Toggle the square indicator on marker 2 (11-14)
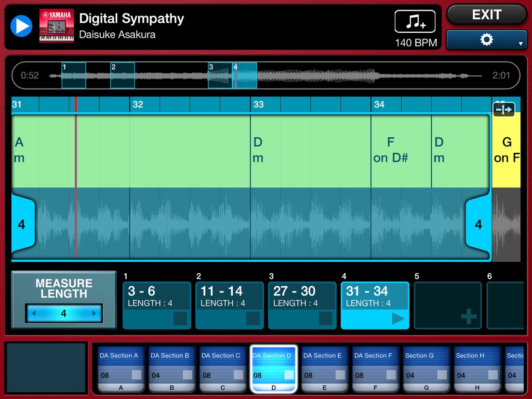Screen dimensions: 532x399 pyautogui.click(x=253, y=319)
